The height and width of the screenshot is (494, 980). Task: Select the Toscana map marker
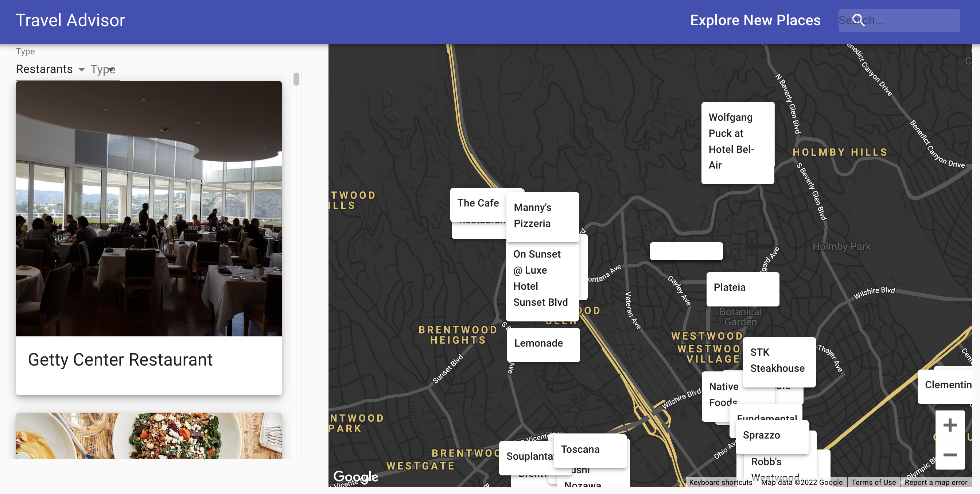[590, 451]
